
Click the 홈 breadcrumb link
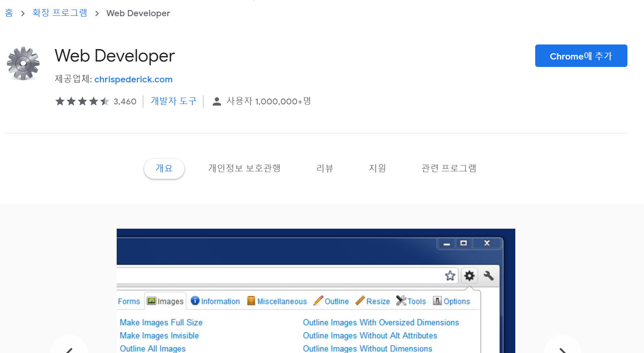(9, 13)
